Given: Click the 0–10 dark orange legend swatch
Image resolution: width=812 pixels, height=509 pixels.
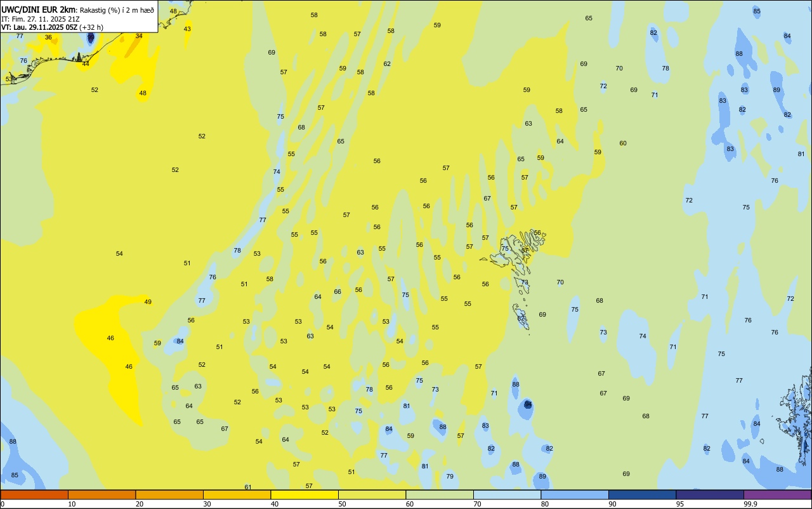Looking at the screenshot, I should tap(34, 494).
